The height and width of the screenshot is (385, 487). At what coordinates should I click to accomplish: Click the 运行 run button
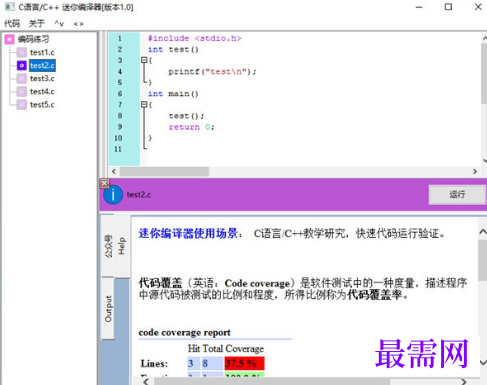457,194
